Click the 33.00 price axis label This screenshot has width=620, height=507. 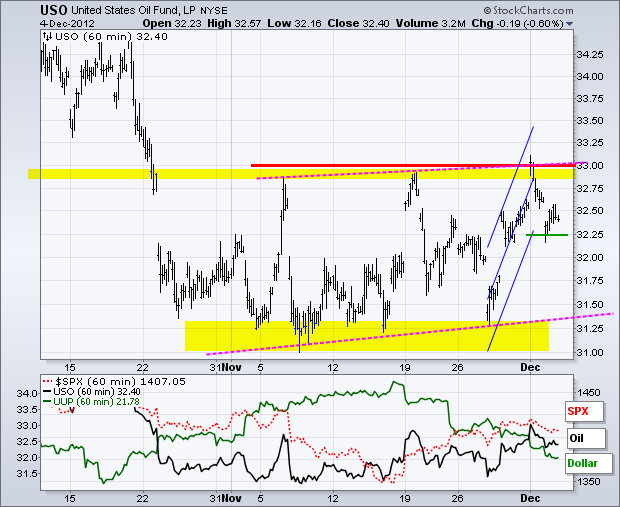pos(590,166)
